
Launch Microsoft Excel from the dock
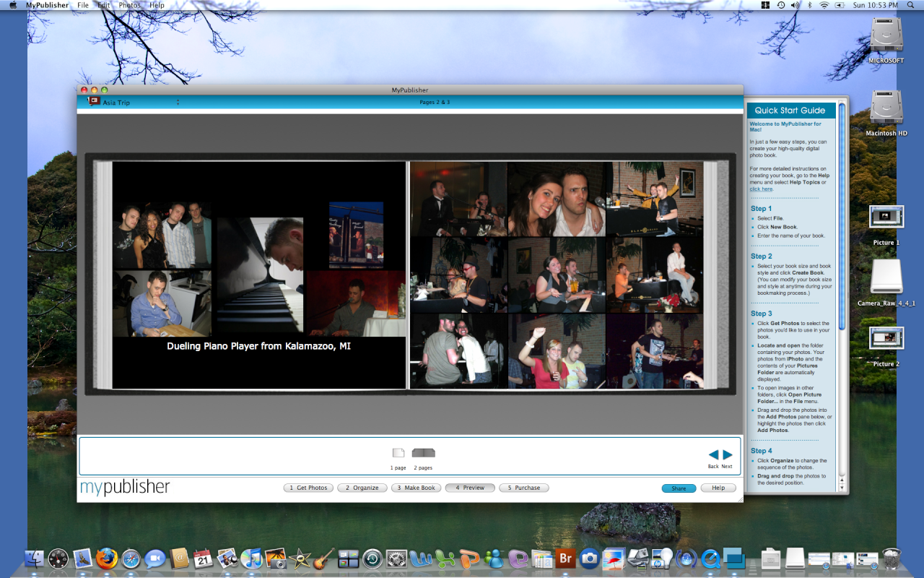click(445, 558)
